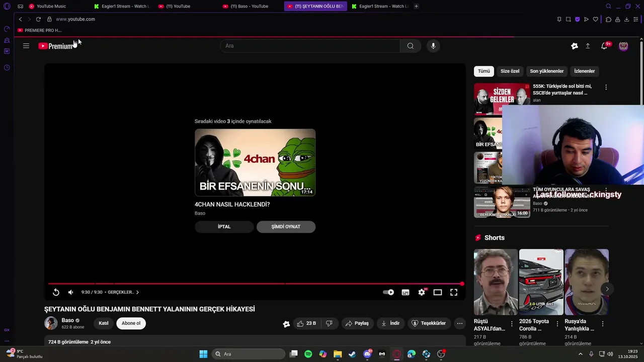Click ŞİMDİ OYNAT to play next
Viewport: 644px width, 362px height.
tap(286, 227)
